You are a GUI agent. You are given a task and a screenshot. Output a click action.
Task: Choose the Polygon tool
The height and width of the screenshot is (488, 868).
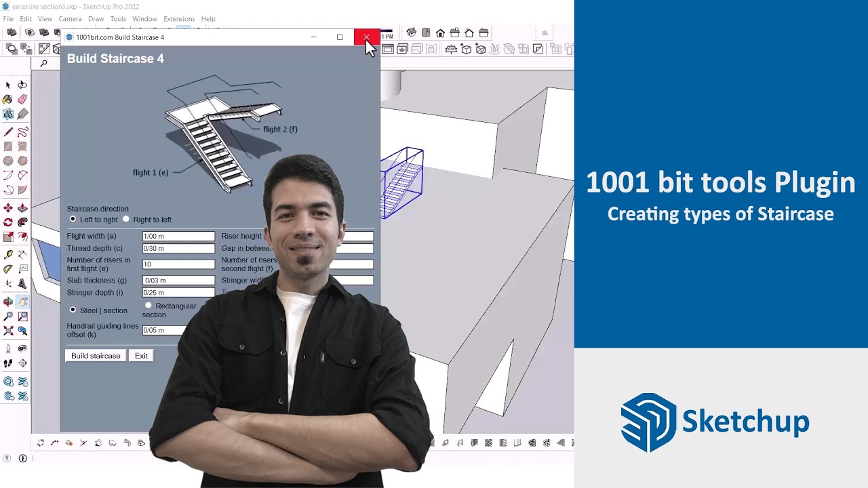(x=22, y=161)
